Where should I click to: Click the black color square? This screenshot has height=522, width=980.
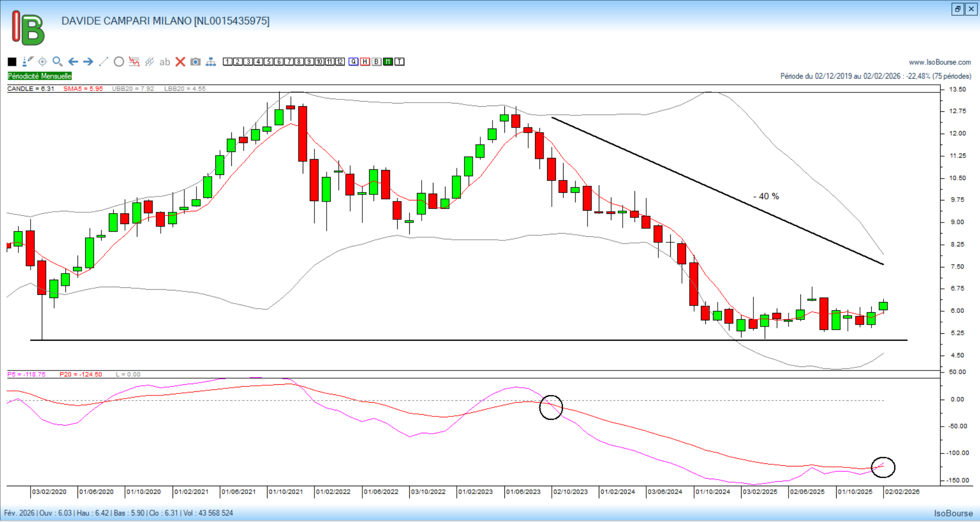[x=12, y=62]
